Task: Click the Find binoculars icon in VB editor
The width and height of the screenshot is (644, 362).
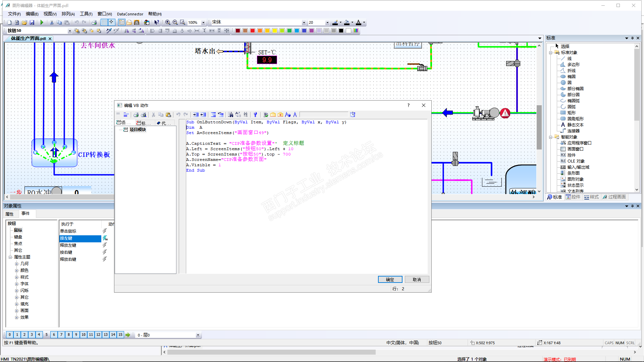Action: point(230,115)
